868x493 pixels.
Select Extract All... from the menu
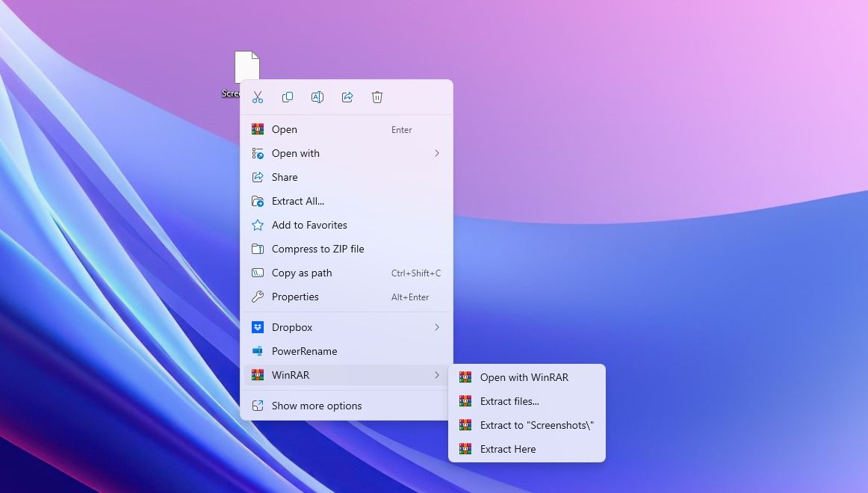[x=297, y=201]
